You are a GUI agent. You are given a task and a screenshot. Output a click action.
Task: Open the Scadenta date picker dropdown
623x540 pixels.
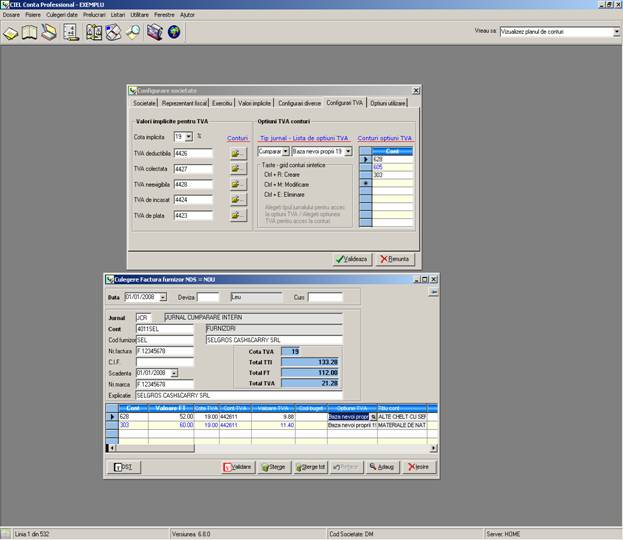coord(174,373)
